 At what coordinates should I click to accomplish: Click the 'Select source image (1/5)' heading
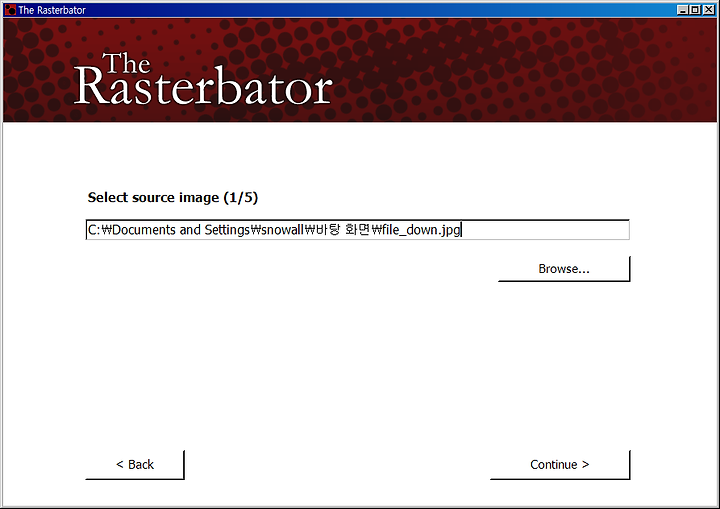click(x=173, y=198)
